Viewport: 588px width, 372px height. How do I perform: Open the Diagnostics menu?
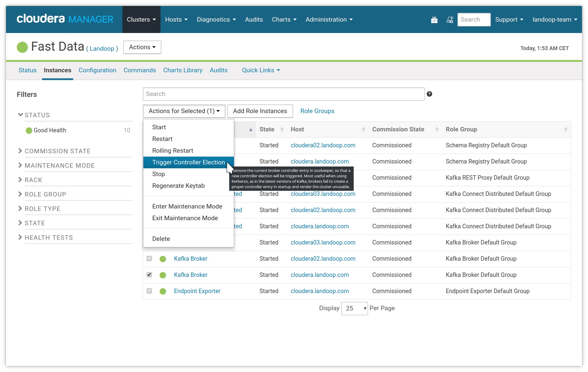pos(216,19)
